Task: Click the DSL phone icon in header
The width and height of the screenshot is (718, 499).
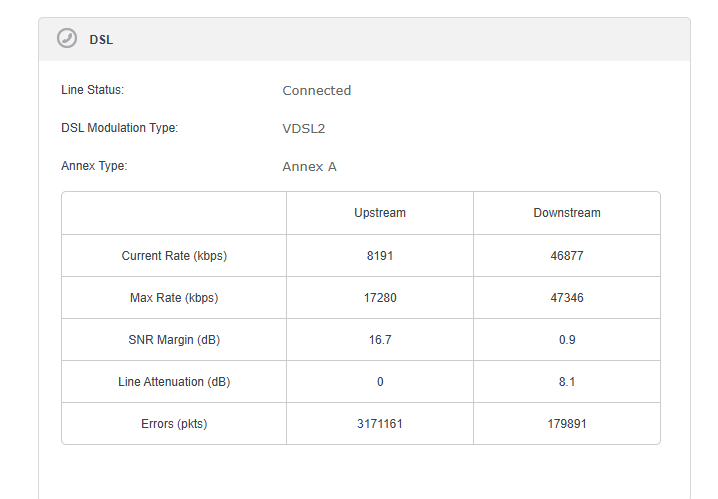Action: pyautogui.click(x=67, y=39)
